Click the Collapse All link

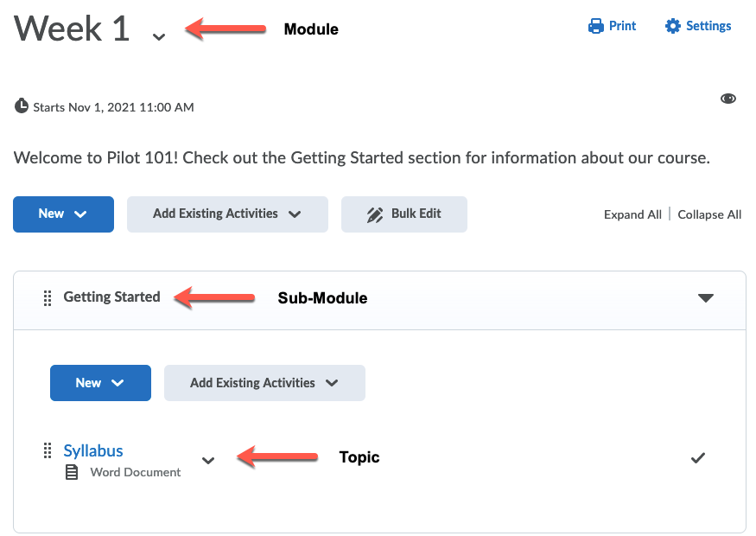[709, 214]
